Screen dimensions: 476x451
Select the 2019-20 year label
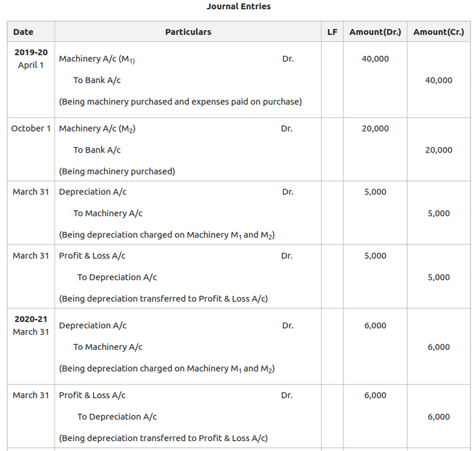[31, 52]
